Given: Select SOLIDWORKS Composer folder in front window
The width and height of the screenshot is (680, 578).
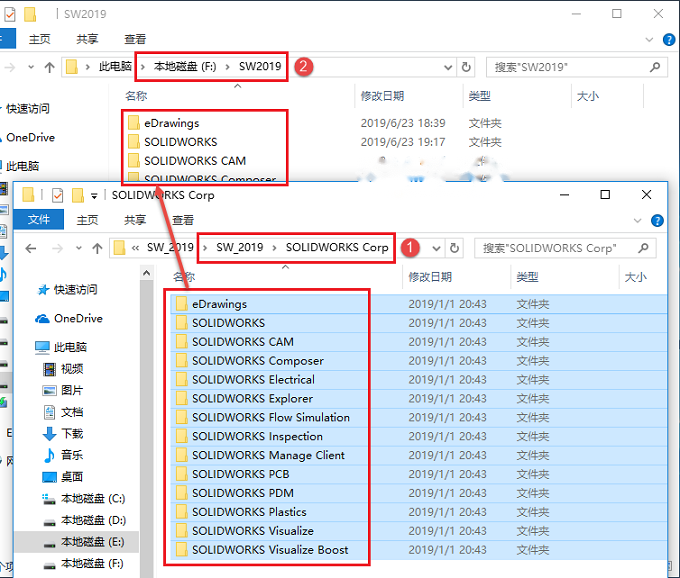Looking at the screenshot, I should click(x=258, y=361).
